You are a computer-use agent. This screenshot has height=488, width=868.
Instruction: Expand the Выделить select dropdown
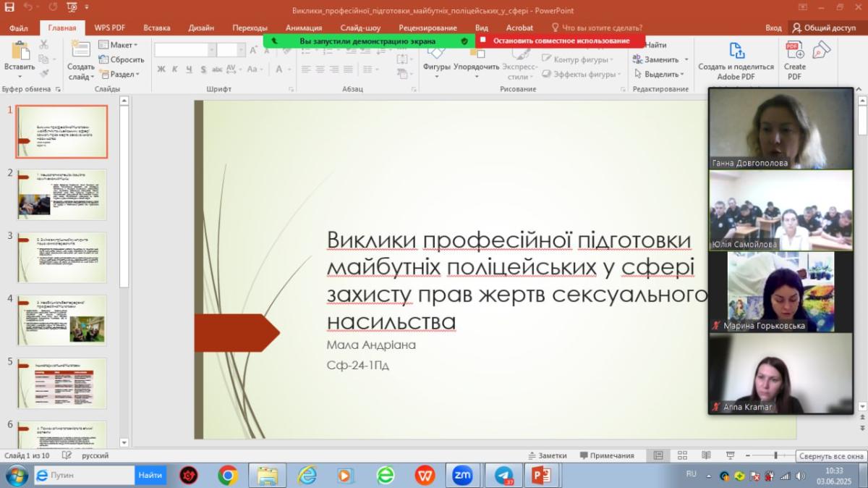tap(659, 74)
